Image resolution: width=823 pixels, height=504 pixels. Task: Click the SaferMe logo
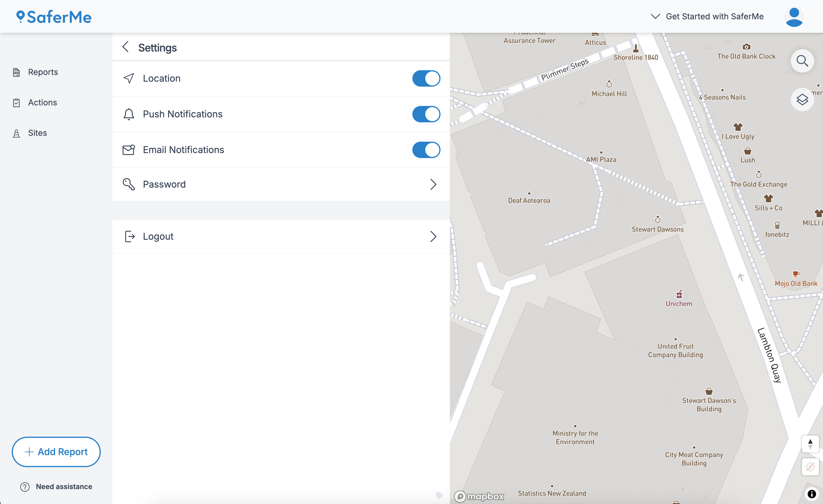53,16
